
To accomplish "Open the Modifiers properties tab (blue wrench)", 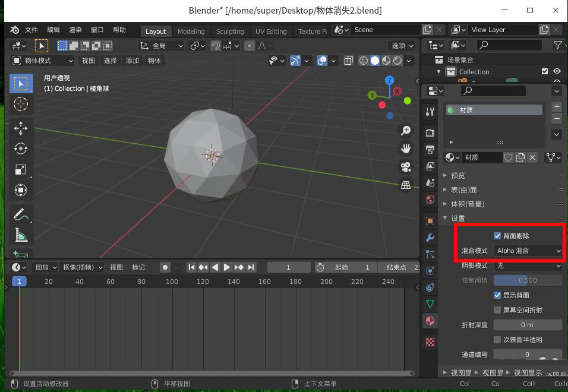I will (x=430, y=238).
